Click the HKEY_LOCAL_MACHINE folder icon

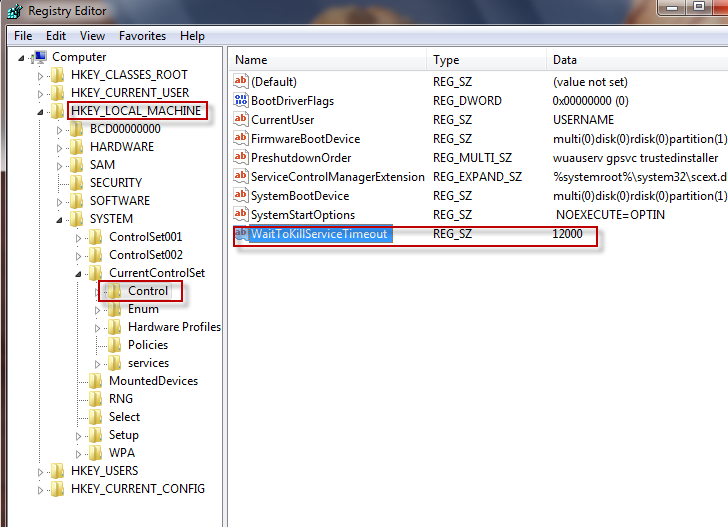[58, 111]
